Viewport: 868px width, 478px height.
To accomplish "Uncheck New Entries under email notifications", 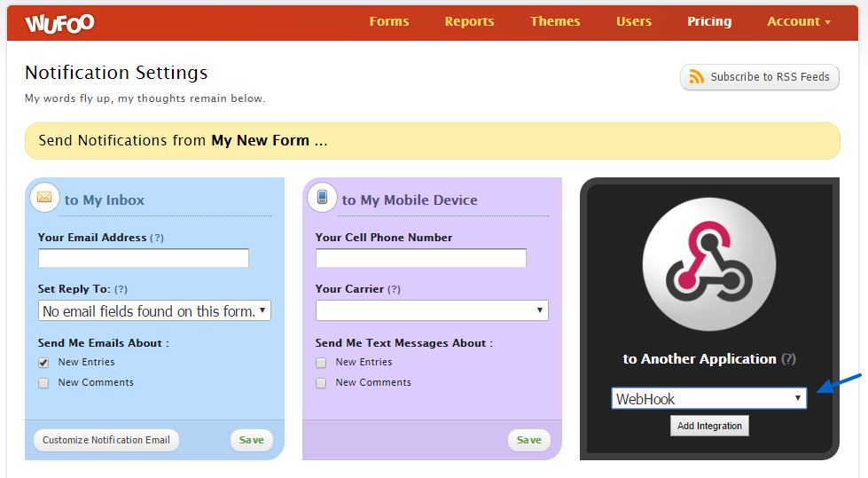I will click(43, 363).
